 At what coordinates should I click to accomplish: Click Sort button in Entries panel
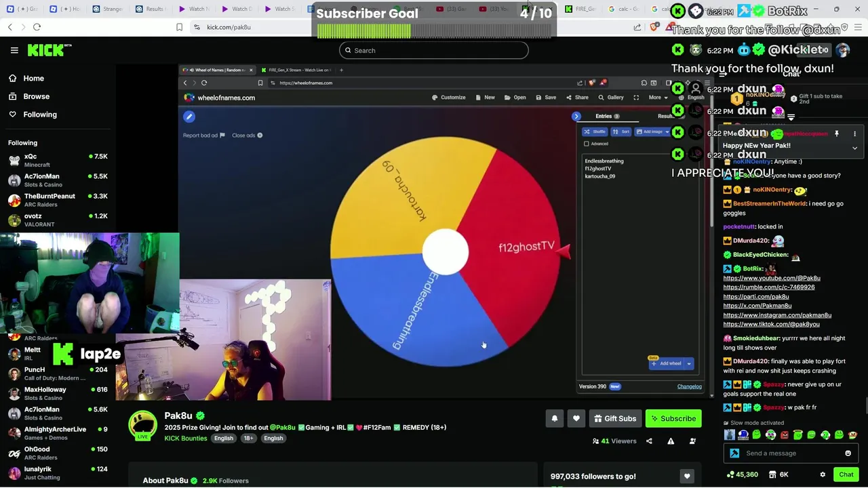tap(620, 131)
